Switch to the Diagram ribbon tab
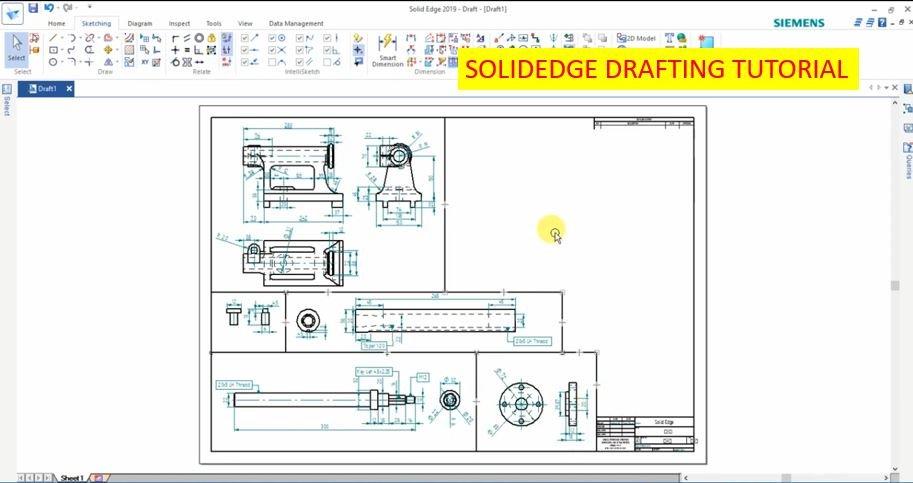The image size is (913, 483). (140, 23)
